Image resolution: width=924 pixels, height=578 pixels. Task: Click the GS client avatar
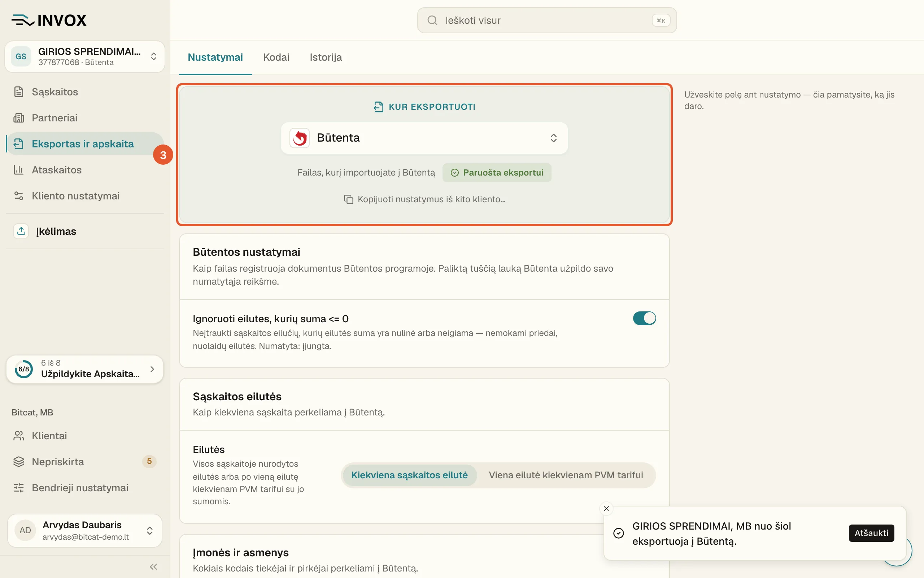(x=21, y=57)
